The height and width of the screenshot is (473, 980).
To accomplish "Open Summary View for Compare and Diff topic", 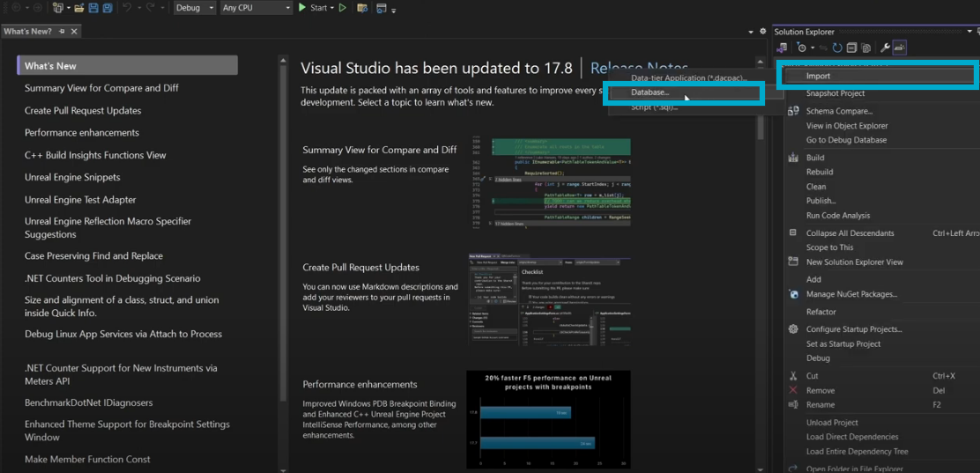I will [x=101, y=88].
